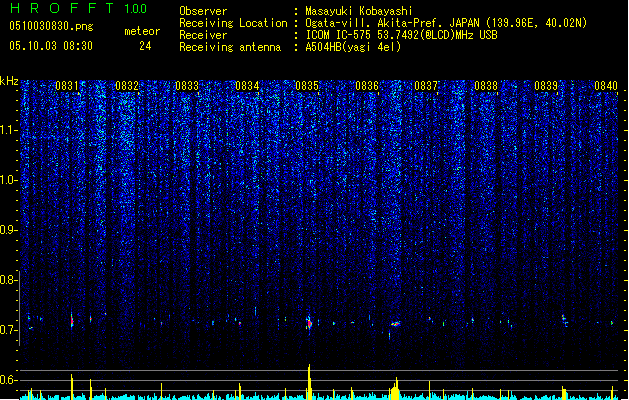Screen dimensions: 629x400
Task: Click the "Receiving Location" label
Action: pyautogui.click(x=233, y=23)
